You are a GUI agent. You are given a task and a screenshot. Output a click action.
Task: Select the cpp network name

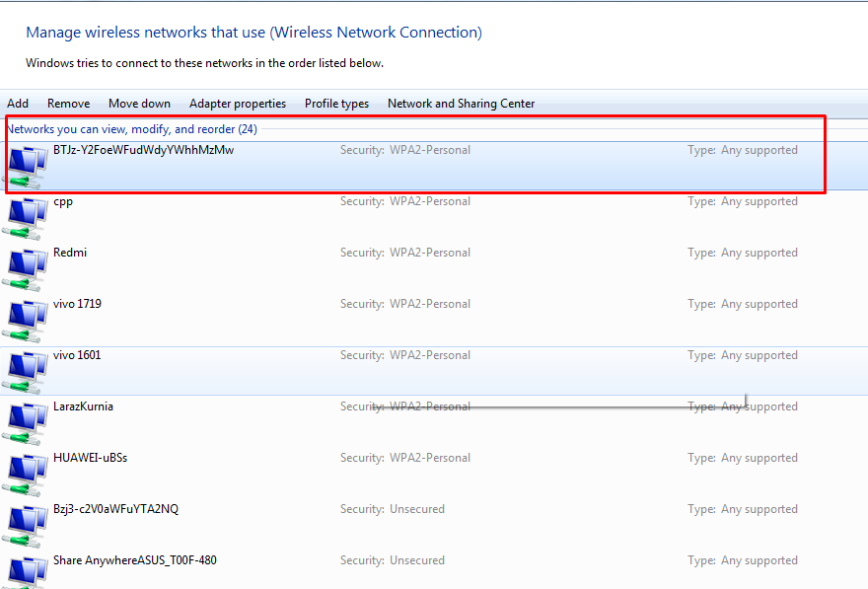tap(63, 201)
